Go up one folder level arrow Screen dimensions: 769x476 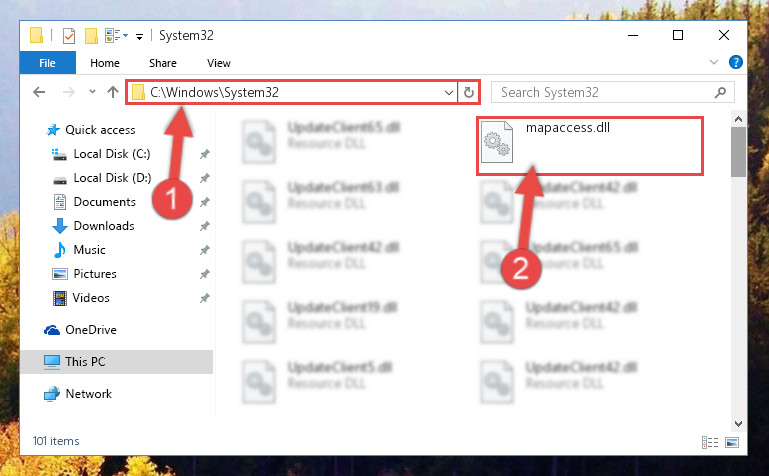tap(113, 92)
